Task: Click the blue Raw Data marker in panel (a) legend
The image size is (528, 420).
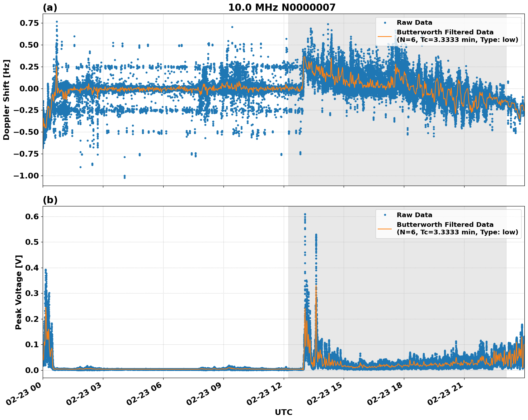Action: (385, 23)
